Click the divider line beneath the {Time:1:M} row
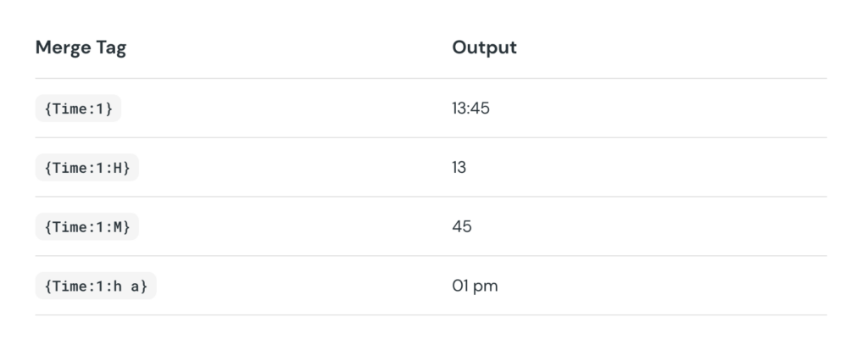 pos(431,256)
